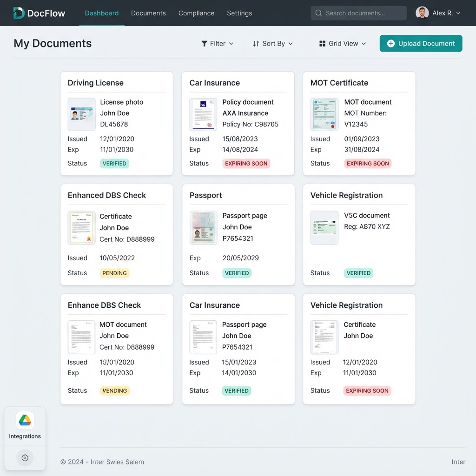The width and height of the screenshot is (476, 476).
Task: Switch to Dashboard tab
Action: tap(102, 13)
